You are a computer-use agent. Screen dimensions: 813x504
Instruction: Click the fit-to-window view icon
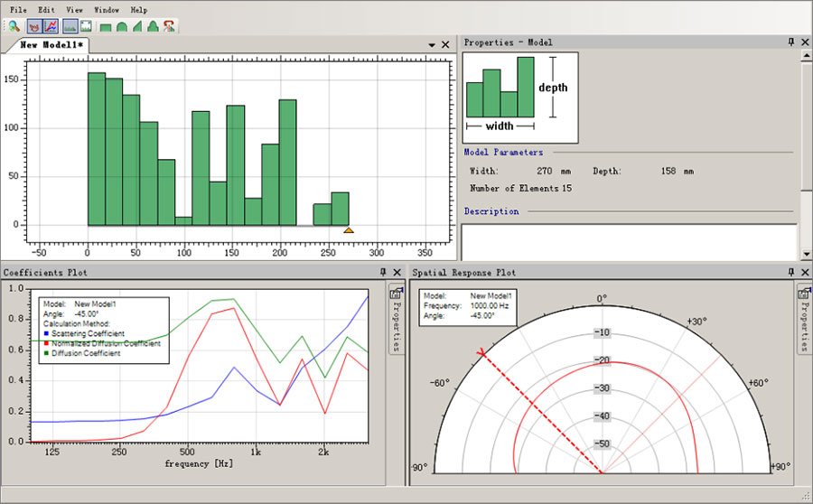pos(86,26)
